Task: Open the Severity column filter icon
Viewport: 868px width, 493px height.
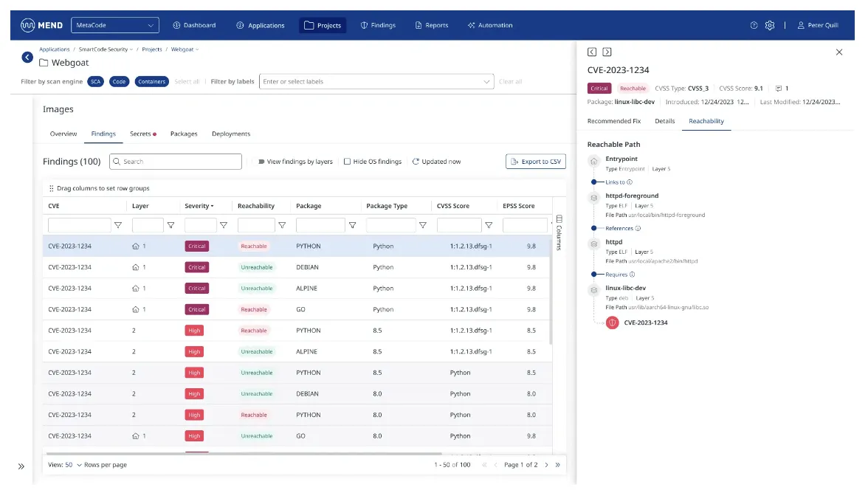Action: point(224,225)
